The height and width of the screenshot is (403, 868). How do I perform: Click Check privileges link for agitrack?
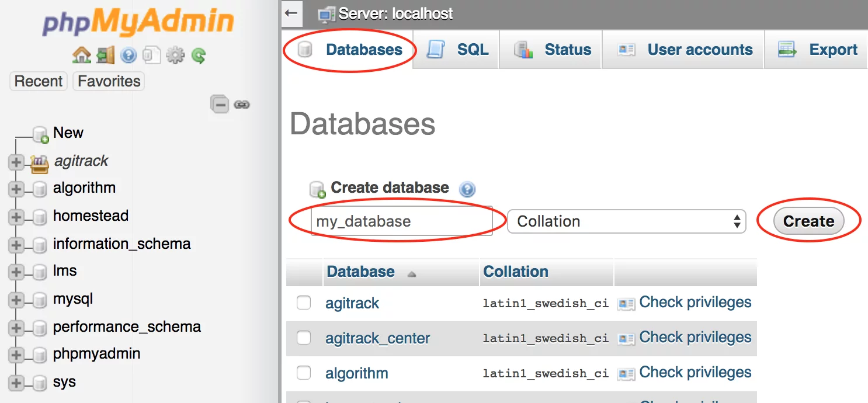coord(695,303)
